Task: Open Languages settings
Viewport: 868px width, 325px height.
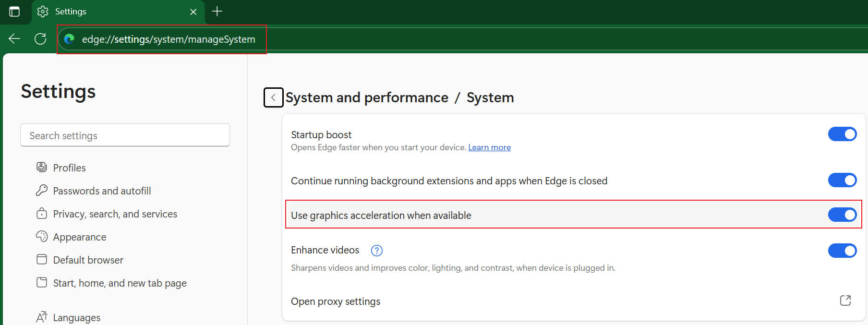Action: [77, 318]
